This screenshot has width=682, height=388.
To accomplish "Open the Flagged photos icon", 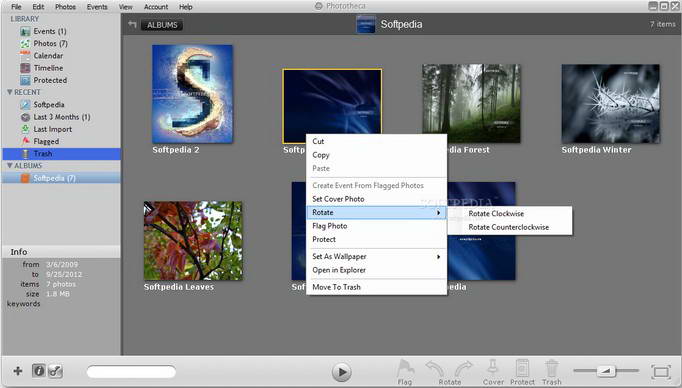I will 25,141.
